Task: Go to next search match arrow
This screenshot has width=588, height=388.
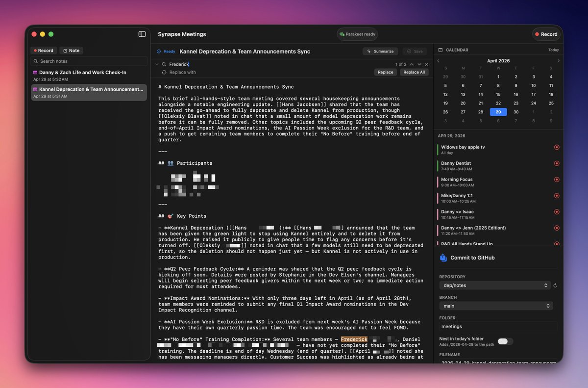Action: [419, 64]
